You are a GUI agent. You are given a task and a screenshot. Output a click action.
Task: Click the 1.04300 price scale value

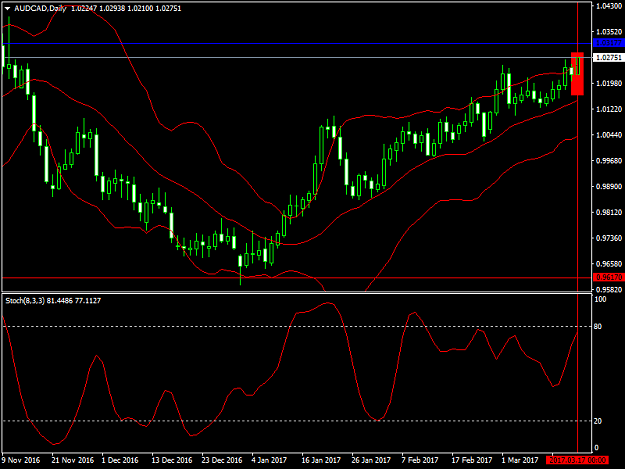click(609, 6)
